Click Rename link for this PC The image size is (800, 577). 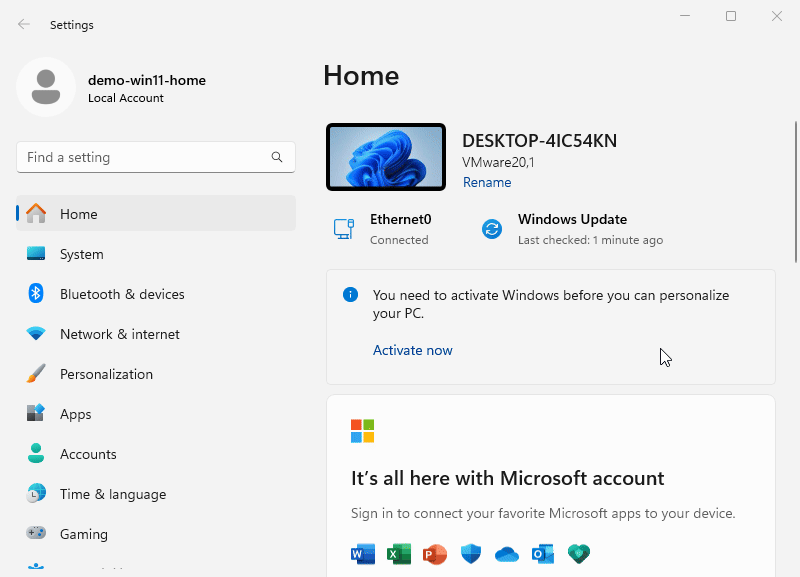click(x=487, y=182)
